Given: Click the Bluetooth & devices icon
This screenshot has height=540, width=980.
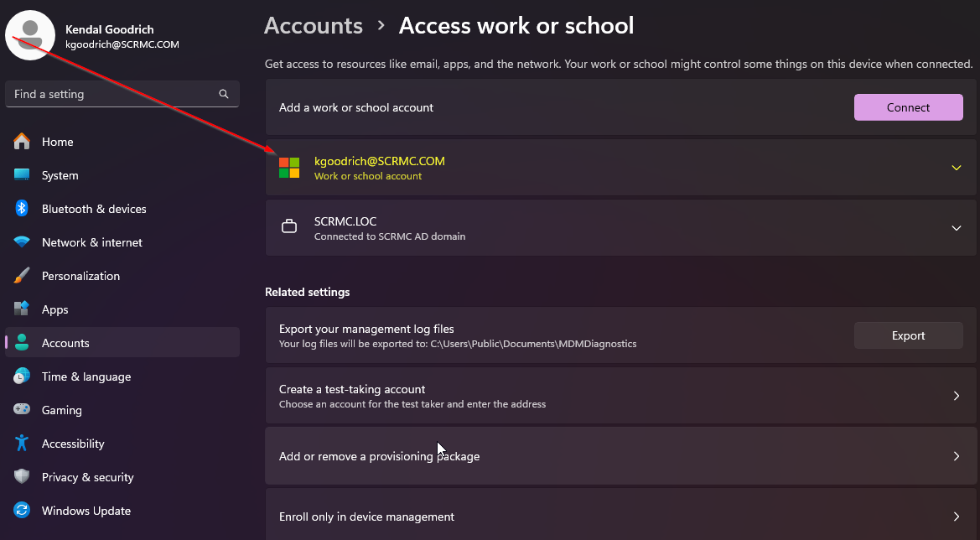Looking at the screenshot, I should [23, 209].
